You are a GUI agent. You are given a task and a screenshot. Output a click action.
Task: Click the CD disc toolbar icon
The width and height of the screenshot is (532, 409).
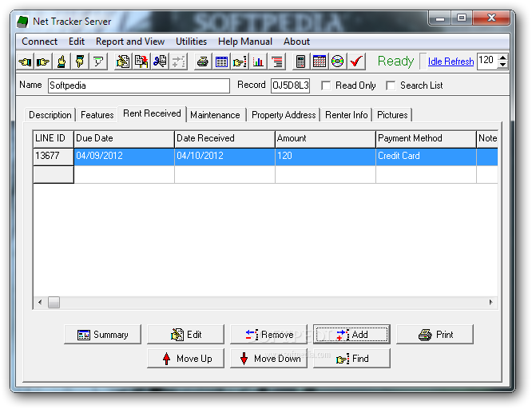pos(338,62)
